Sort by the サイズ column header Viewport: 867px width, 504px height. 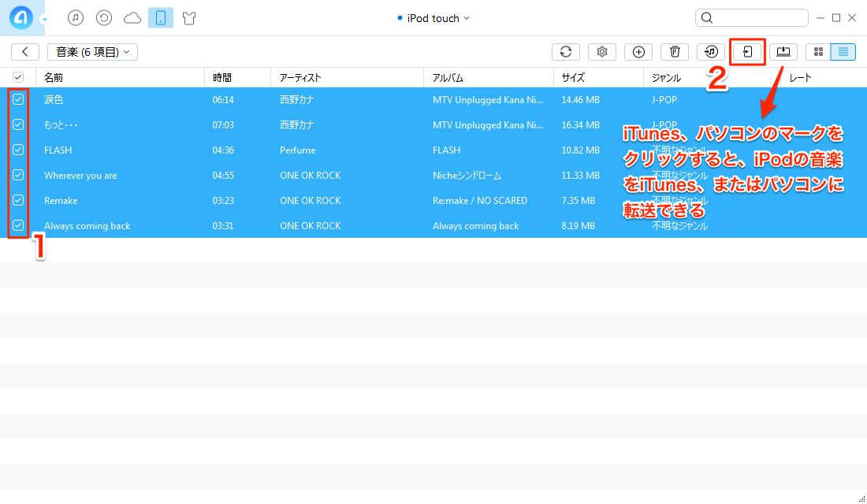click(x=573, y=78)
